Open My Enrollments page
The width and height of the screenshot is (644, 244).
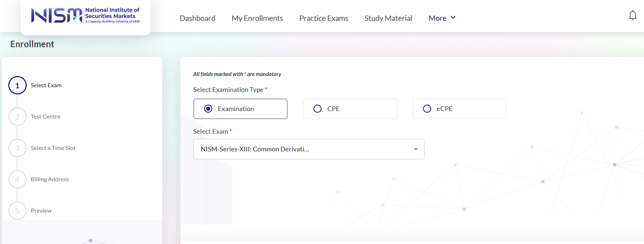click(257, 18)
